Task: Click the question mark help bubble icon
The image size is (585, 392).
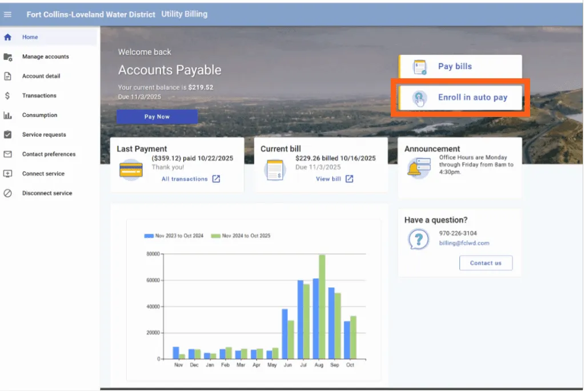Action: (418, 239)
